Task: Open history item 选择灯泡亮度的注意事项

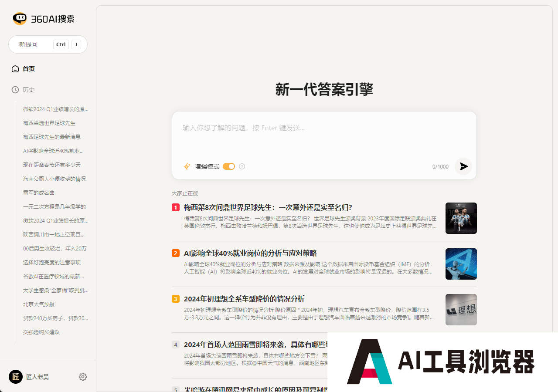Action: [x=52, y=263]
